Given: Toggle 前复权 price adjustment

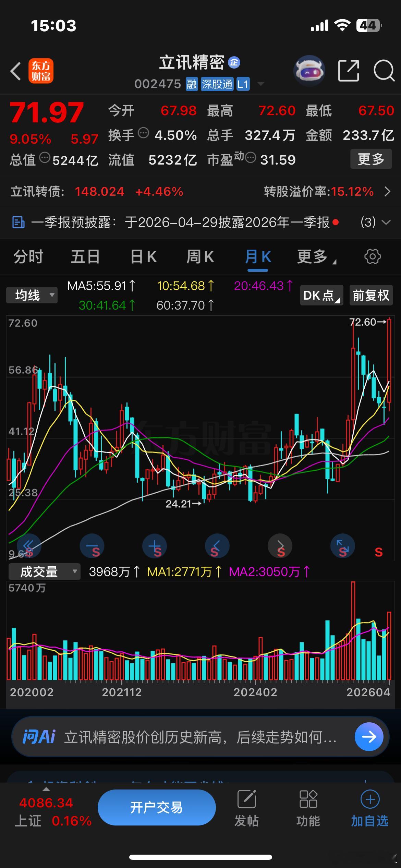Looking at the screenshot, I should 371,295.
